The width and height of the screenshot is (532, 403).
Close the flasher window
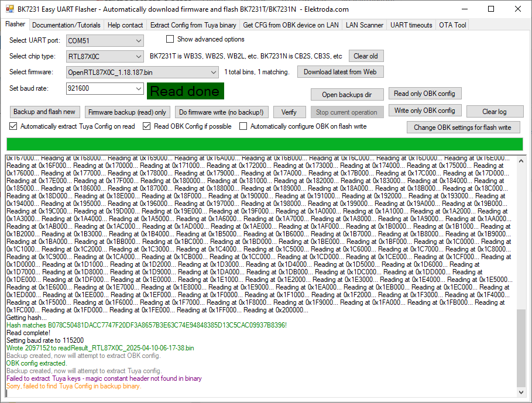click(518, 9)
